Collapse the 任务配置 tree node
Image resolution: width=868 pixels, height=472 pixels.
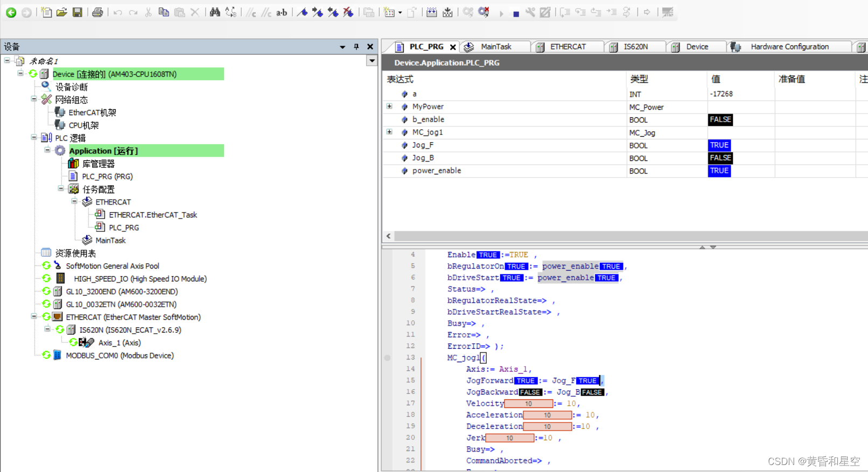[x=61, y=188]
